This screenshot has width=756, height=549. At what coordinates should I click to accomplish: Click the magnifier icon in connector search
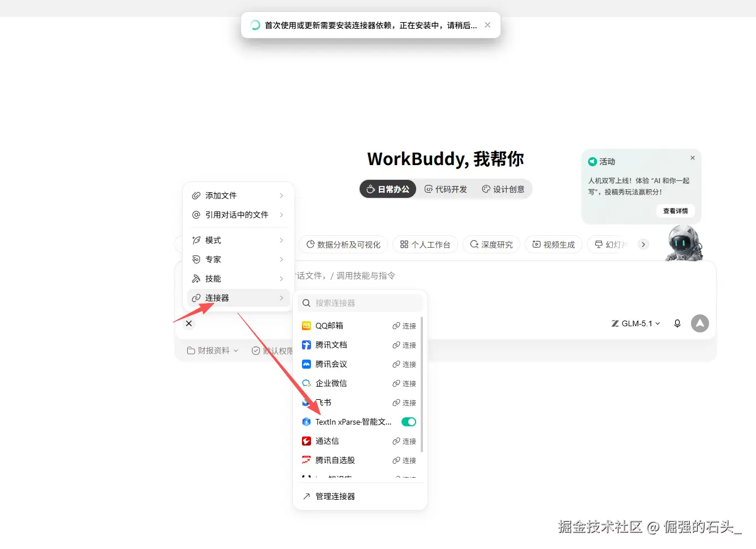pos(306,303)
